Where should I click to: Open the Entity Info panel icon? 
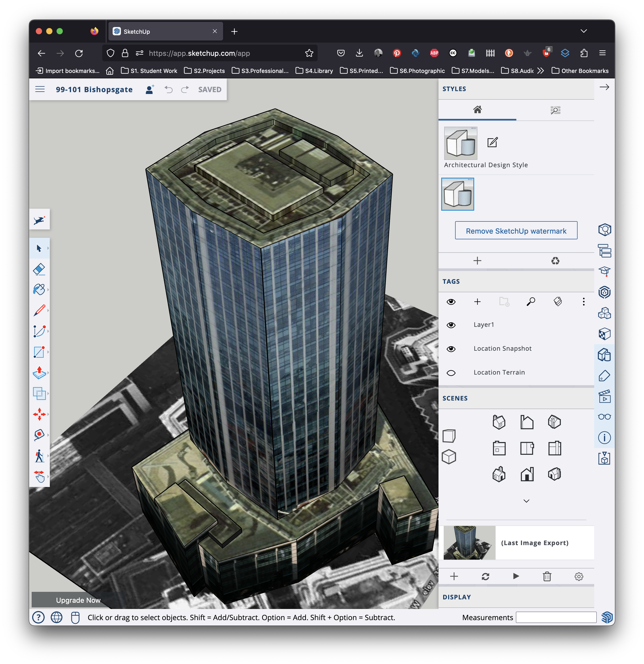pos(604,230)
